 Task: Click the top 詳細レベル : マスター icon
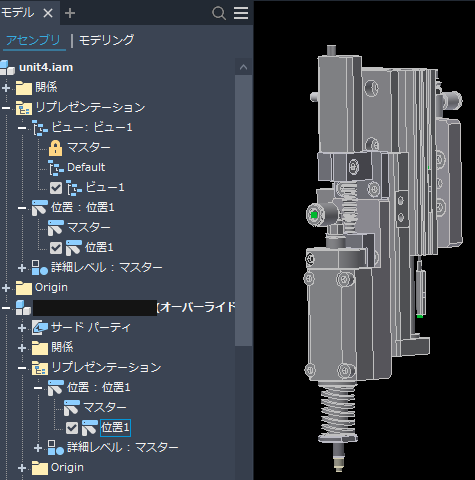click(x=40, y=268)
